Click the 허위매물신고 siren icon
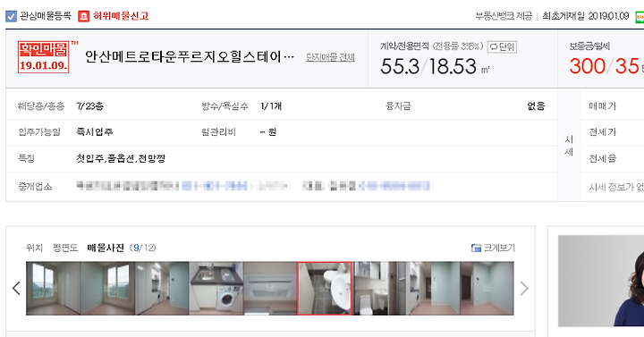 84,16
